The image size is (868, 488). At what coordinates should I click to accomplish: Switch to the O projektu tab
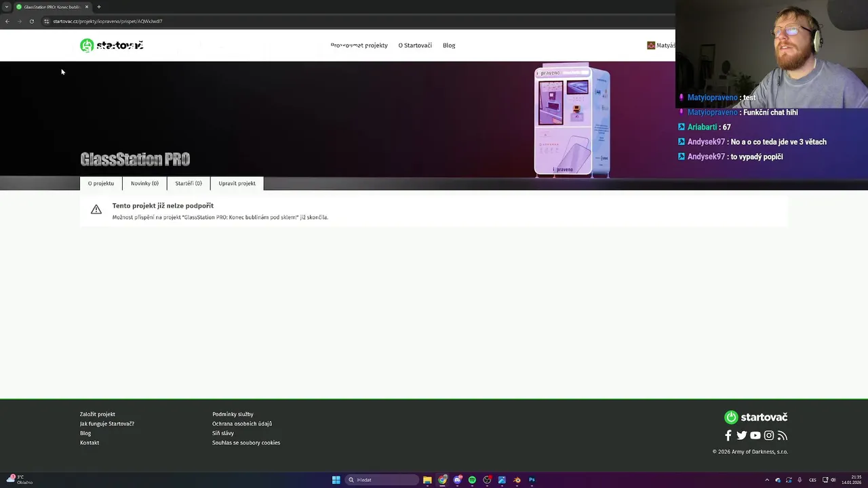(x=100, y=183)
